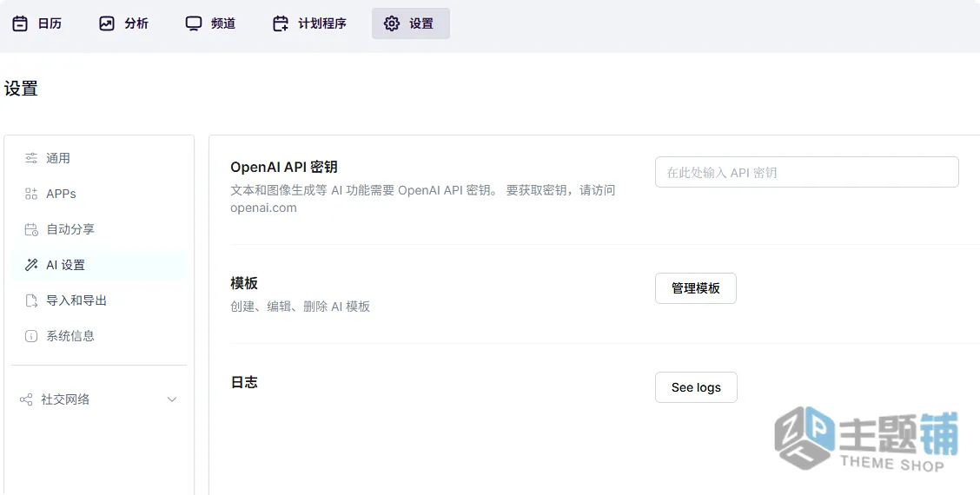Click the 日志 section heading
This screenshot has height=495, width=980.
point(244,382)
